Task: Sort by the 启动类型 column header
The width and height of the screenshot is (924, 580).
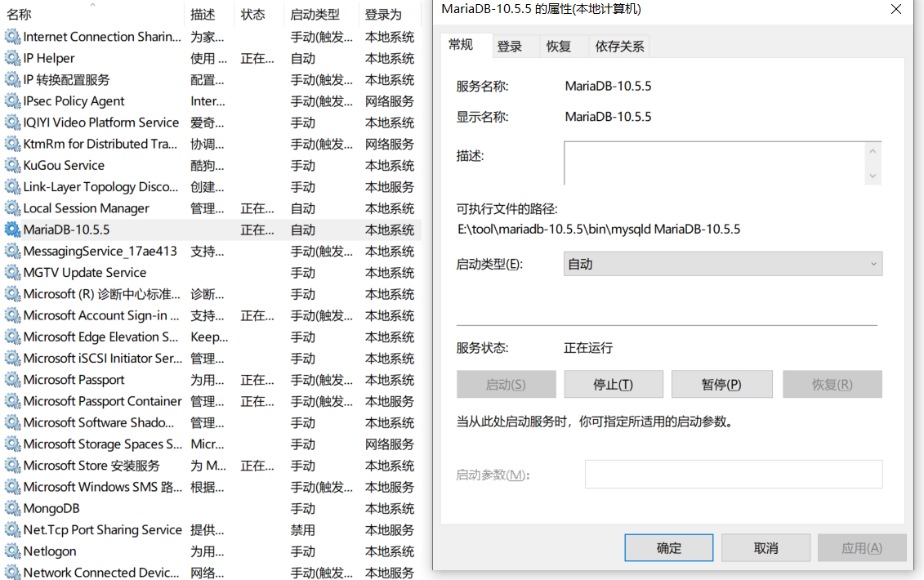Action: point(321,14)
